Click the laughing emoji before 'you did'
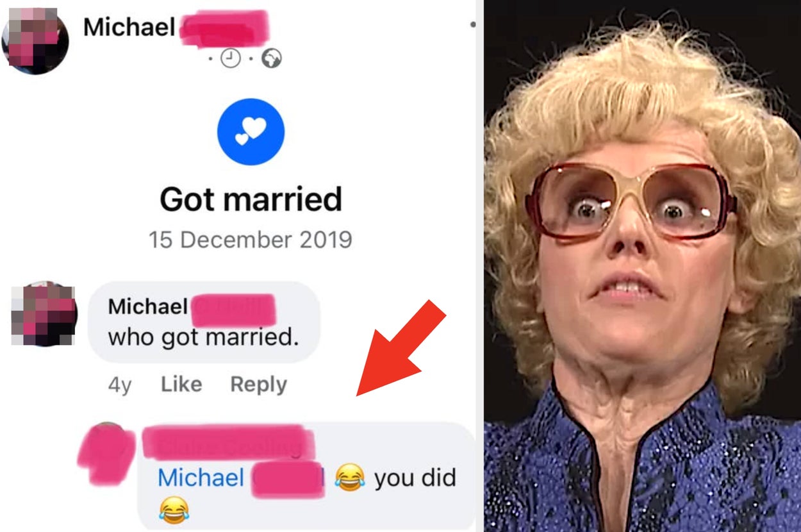Viewport: 801px width, 532px height. 350,478
